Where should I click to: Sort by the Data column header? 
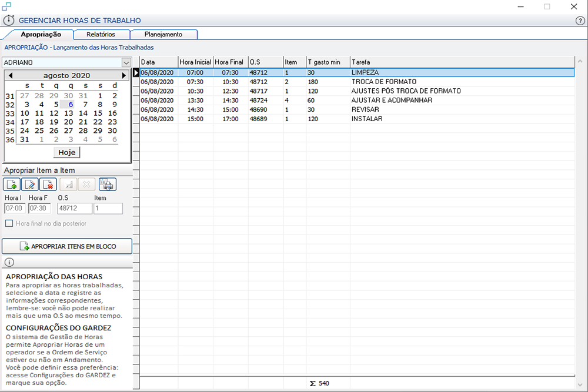(x=159, y=62)
